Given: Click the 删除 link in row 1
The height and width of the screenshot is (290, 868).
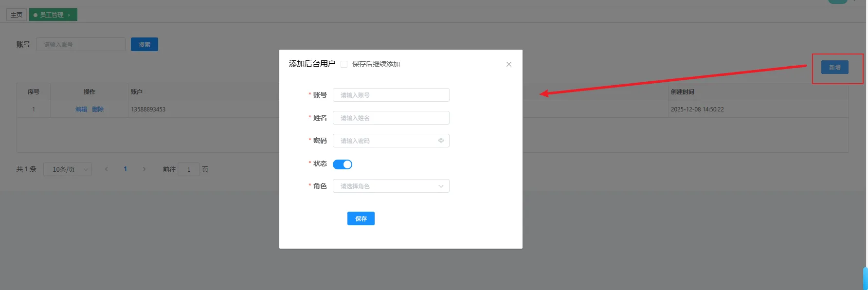Looking at the screenshot, I should (98, 109).
